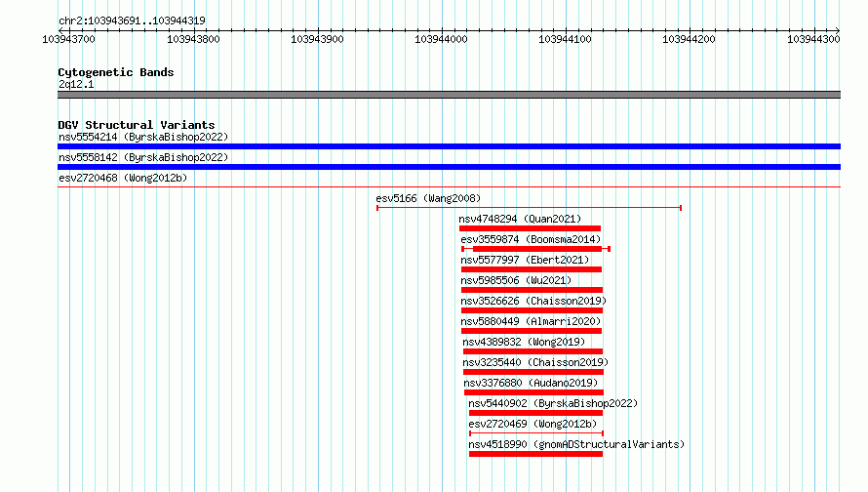Image resolution: width=868 pixels, height=492 pixels.
Task: Click the red bar under nsv4518990
Action: pyautogui.click(x=535, y=454)
